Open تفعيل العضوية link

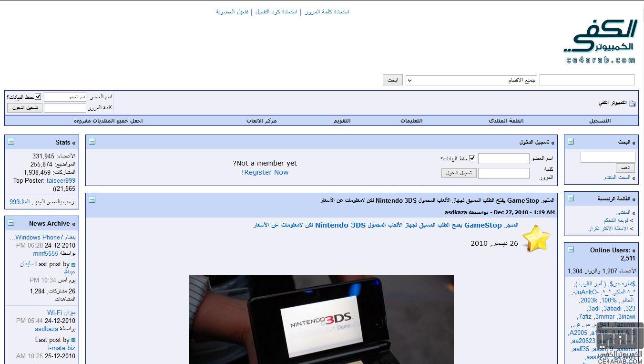[232, 12]
